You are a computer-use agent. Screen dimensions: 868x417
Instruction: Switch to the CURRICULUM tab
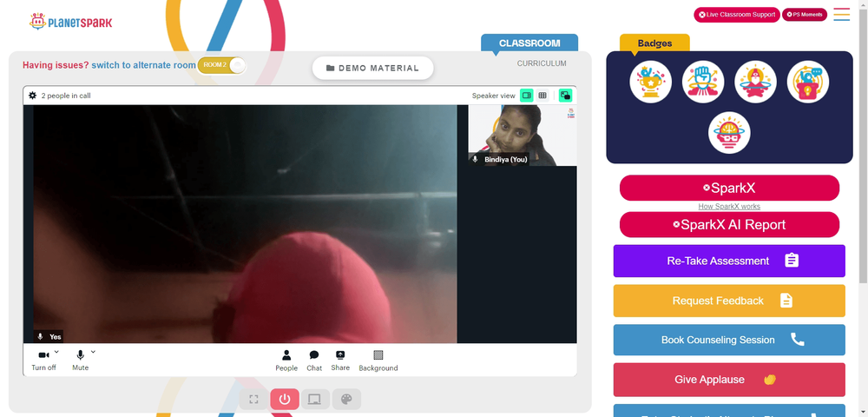[542, 63]
